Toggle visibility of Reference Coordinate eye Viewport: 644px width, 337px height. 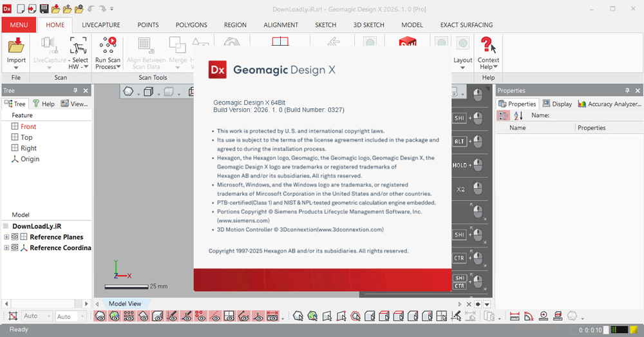(15, 247)
